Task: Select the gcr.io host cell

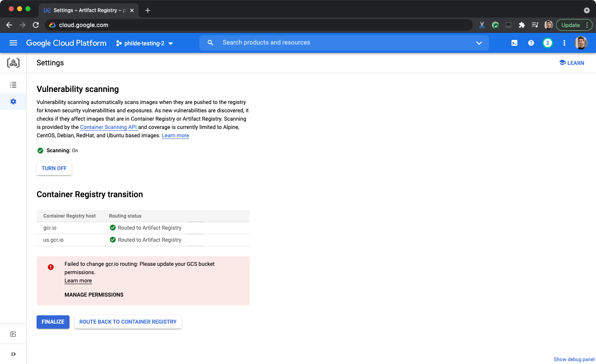Action: (x=50, y=228)
